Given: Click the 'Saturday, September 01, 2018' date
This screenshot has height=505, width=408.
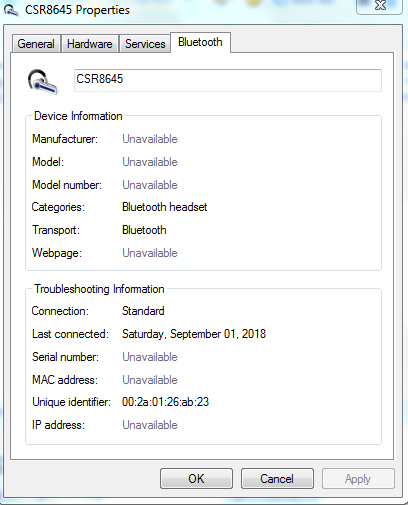Looking at the screenshot, I should pyautogui.click(x=194, y=334).
